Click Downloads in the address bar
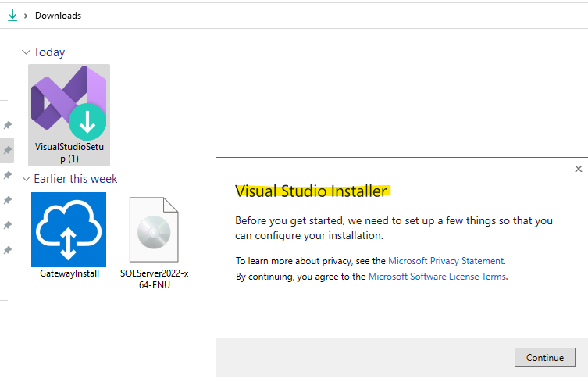This screenshot has height=386, width=588. pos(58,16)
